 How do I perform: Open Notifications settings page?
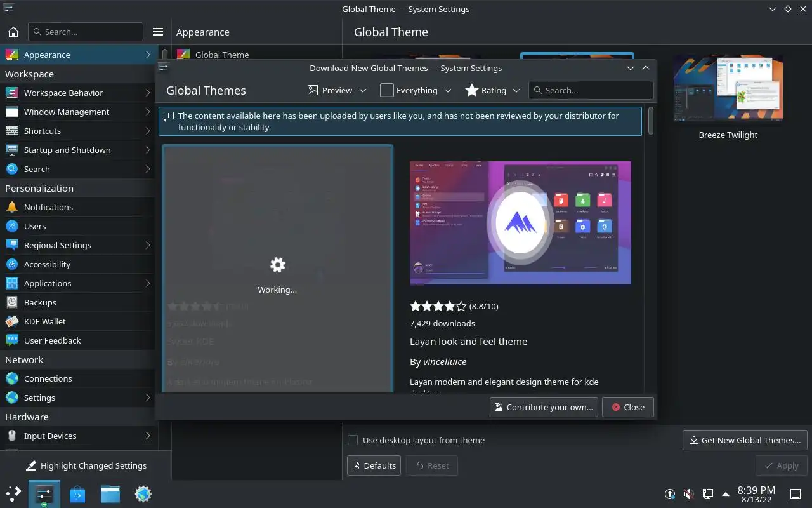coord(77,207)
